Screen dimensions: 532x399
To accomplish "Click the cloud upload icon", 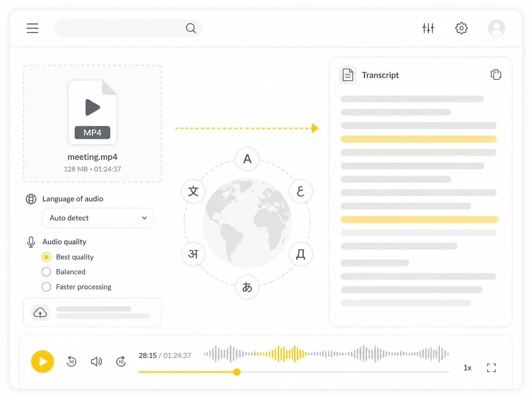I will pos(40,313).
